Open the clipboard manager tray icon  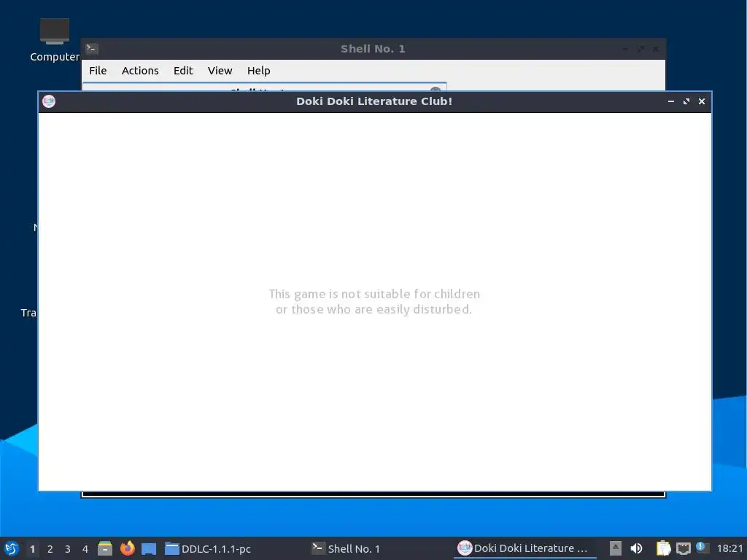pos(663,548)
